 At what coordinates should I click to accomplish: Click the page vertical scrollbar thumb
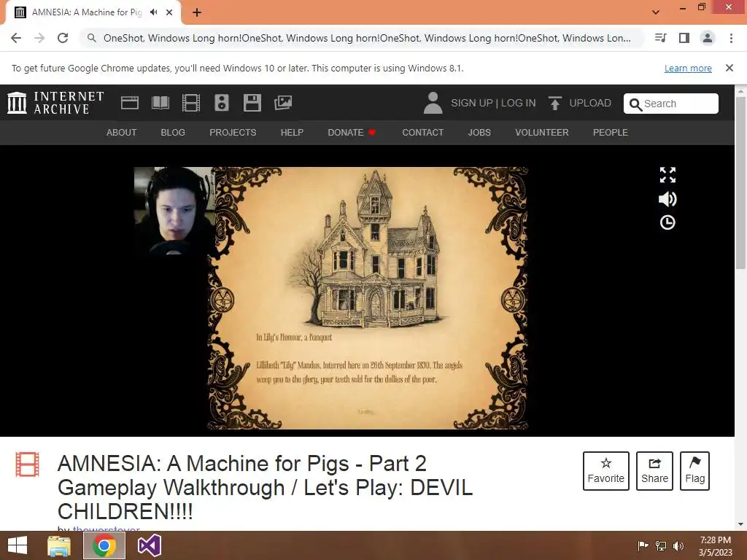(x=740, y=182)
